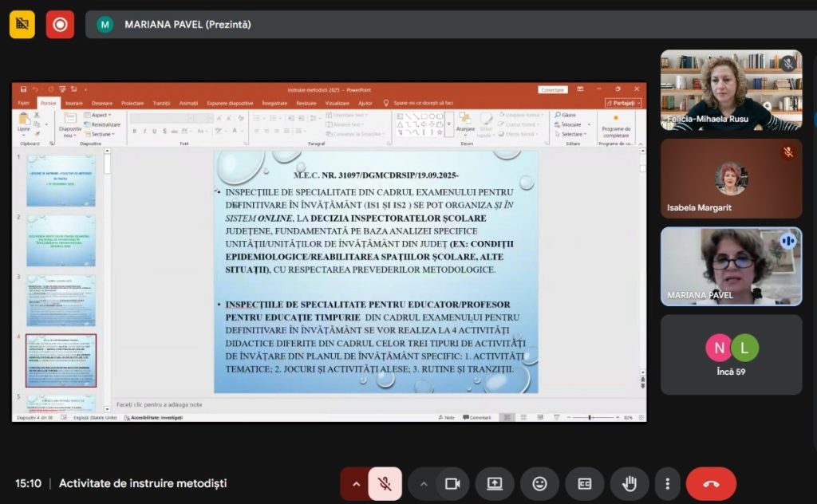Select slide 2 thumbnail in slide panel

(61, 240)
